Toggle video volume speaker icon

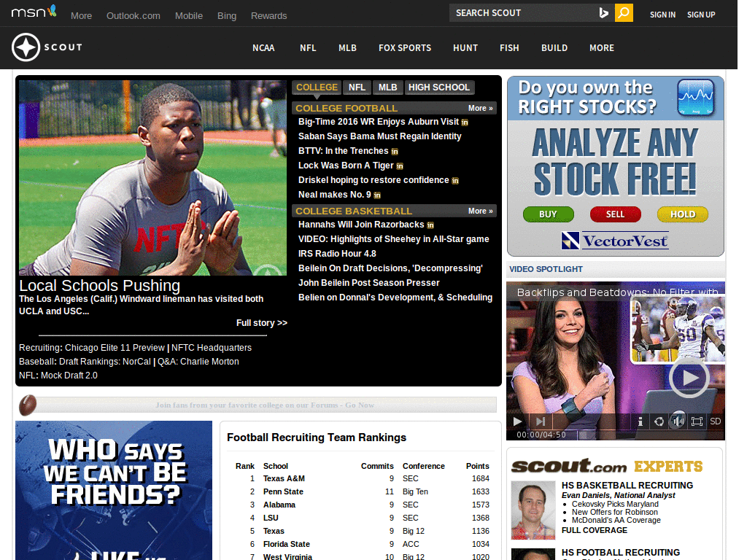point(678,421)
